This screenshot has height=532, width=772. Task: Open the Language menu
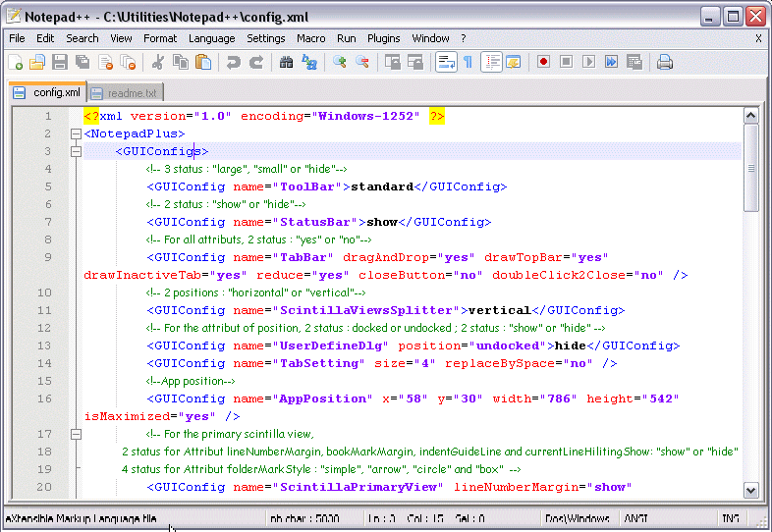(x=212, y=38)
